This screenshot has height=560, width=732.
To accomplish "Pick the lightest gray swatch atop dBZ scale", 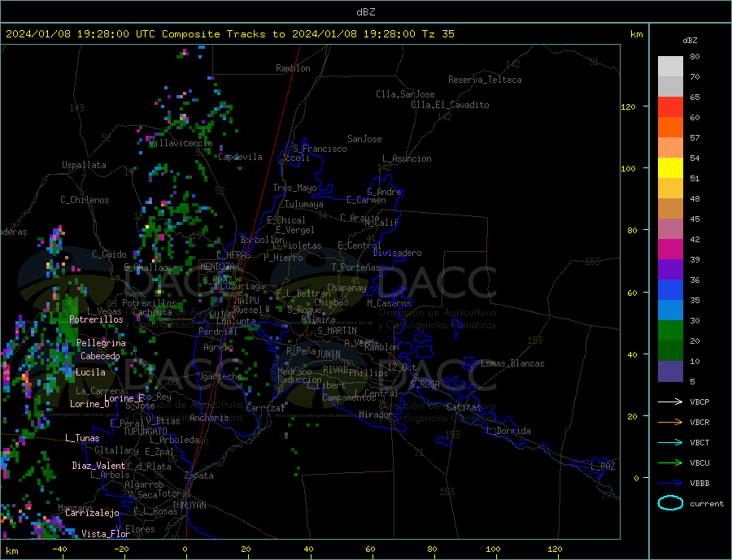I will click(x=670, y=67).
